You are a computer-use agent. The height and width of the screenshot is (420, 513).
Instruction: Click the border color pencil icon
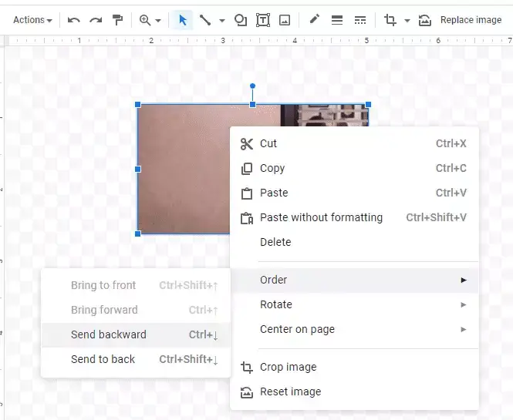pyautogui.click(x=315, y=19)
